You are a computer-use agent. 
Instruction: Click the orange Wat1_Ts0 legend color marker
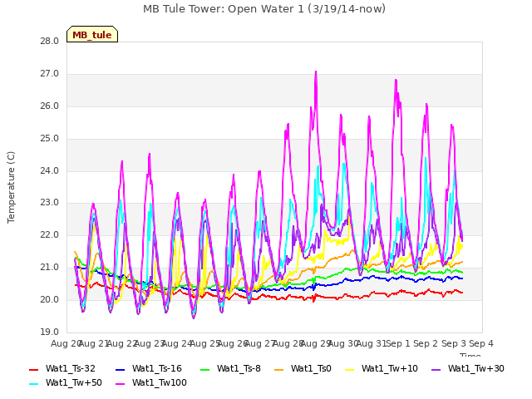click(x=279, y=369)
